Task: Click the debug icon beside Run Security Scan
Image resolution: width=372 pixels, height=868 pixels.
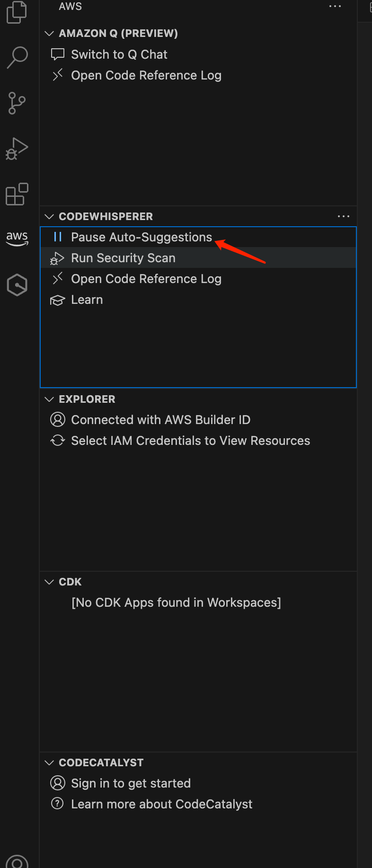Action: point(57,258)
